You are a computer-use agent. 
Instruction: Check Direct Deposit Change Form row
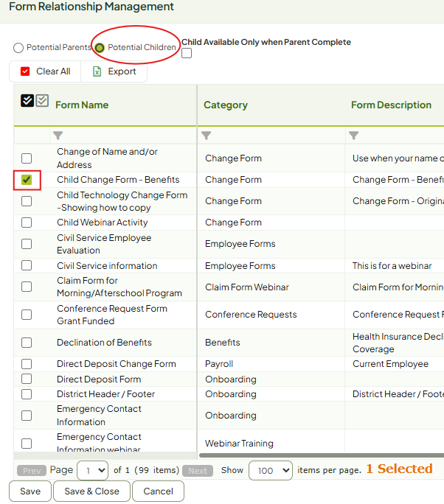[x=27, y=364]
